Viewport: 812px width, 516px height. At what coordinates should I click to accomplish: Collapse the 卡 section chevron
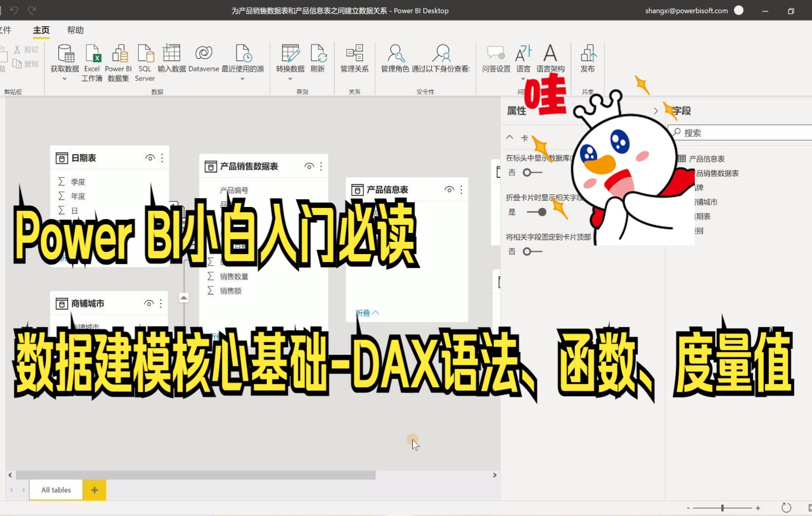(x=510, y=137)
